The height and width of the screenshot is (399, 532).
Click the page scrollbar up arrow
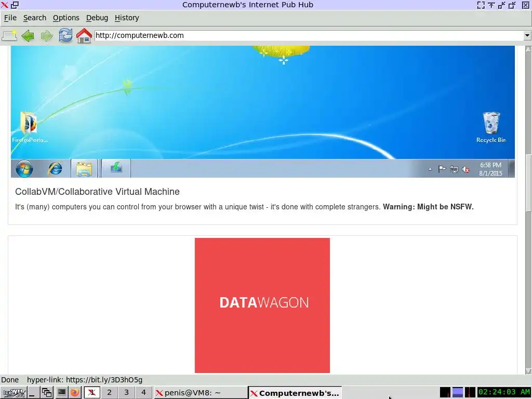click(x=528, y=49)
